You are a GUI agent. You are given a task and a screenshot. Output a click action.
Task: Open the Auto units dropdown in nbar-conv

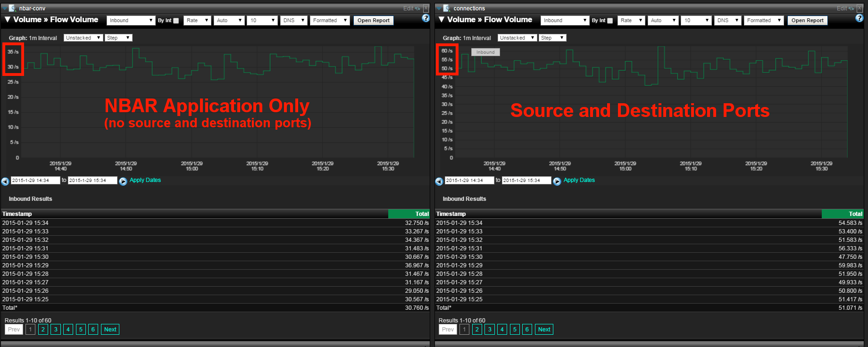pos(229,20)
